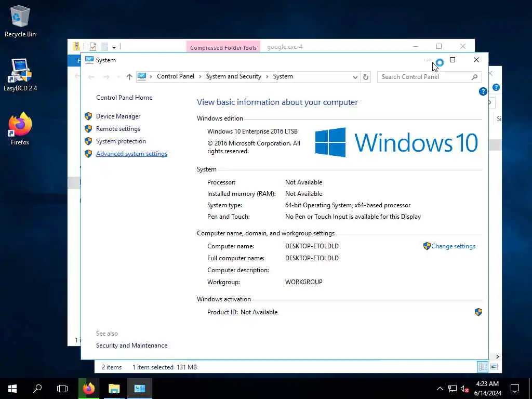Open help in the System window

tap(483, 91)
